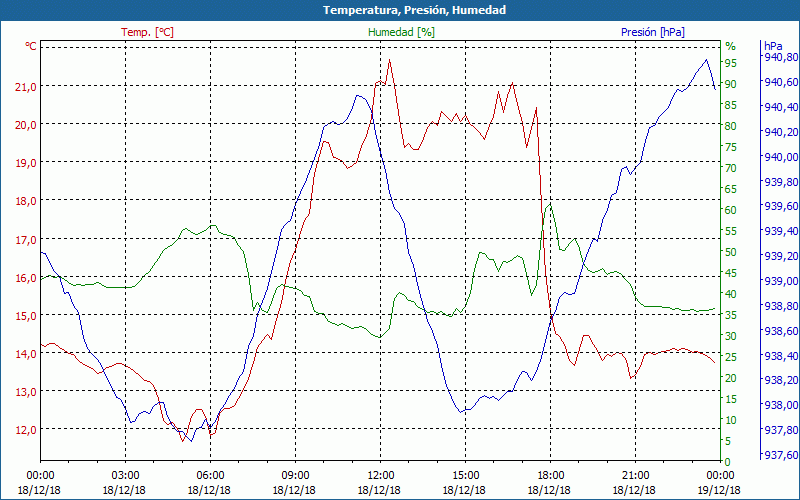Click humidity axis value '80'
Viewport: 800px width, 500px height.
point(731,126)
